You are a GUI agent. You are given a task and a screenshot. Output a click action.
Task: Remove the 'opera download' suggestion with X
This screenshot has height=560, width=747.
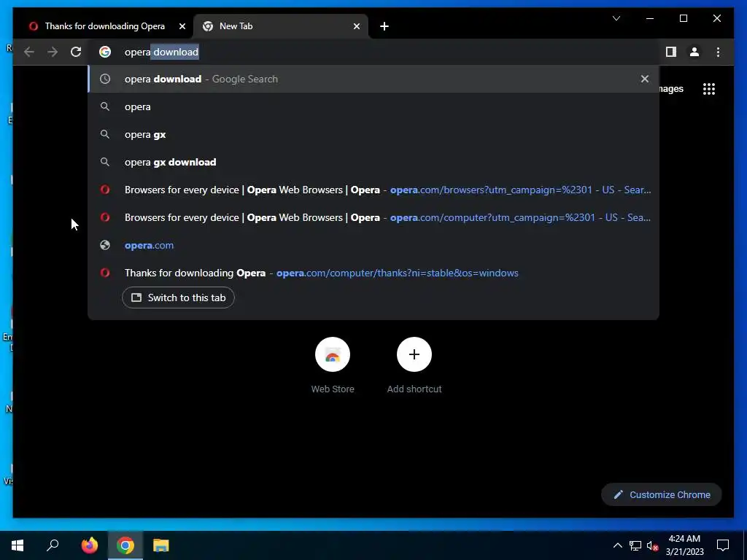(x=645, y=79)
